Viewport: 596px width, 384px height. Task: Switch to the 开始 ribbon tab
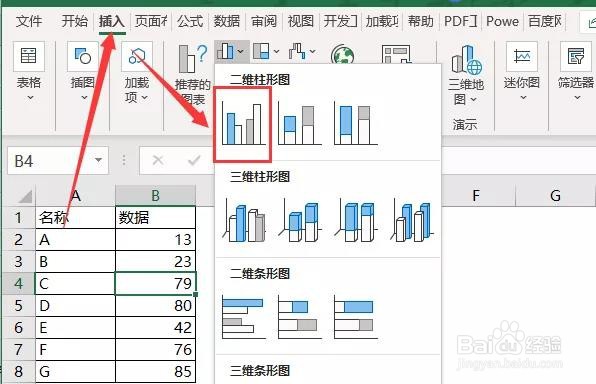[74, 21]
